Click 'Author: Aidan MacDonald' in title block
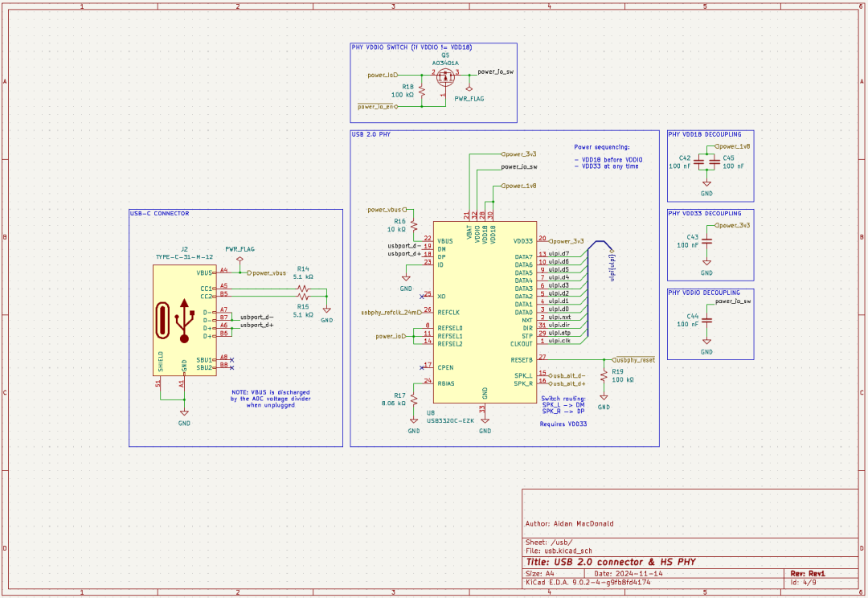Screen dimensions: 868x598 (569, 524)
